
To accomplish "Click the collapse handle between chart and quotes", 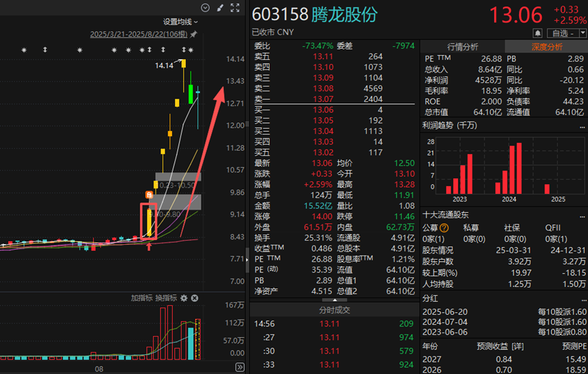I will (x=247, y=260).
